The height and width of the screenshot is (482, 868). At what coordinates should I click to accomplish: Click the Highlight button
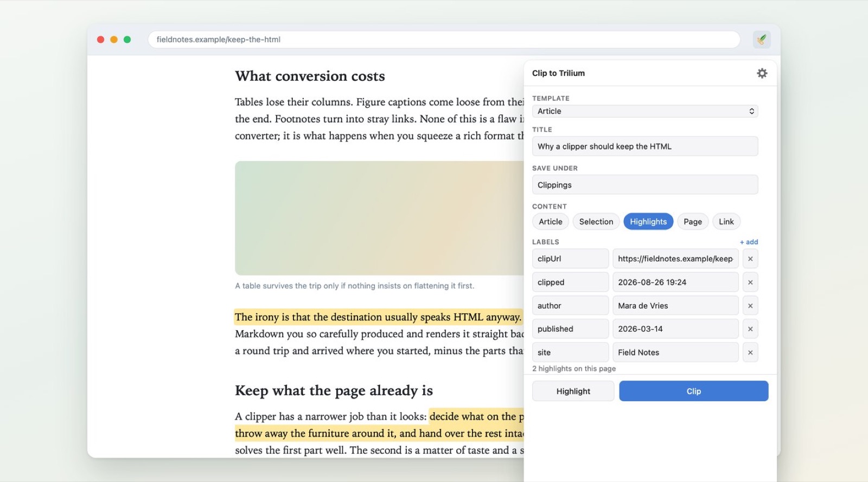click(x=573, y=391)
